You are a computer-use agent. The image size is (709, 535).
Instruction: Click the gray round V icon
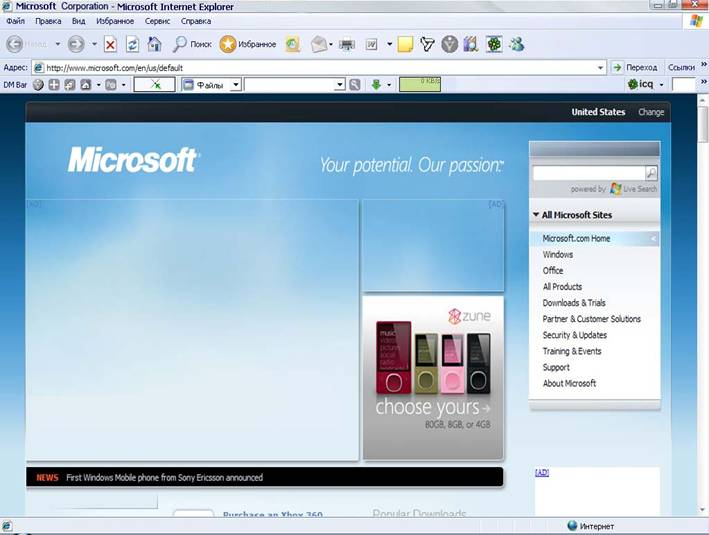pyautogui.click(x=449, y=44)
